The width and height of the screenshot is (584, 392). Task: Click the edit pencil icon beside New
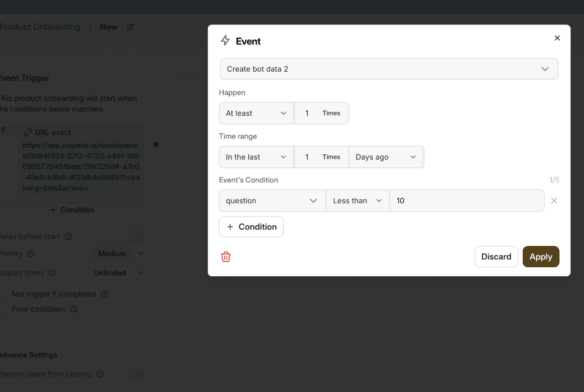pyautogui.click(x=131, y=27)
